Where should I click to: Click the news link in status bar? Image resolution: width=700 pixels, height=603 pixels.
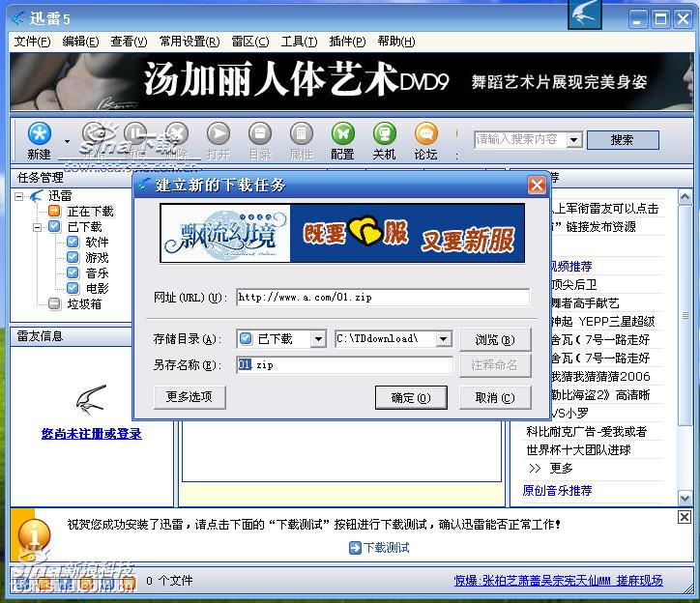(x=558, y=581)
